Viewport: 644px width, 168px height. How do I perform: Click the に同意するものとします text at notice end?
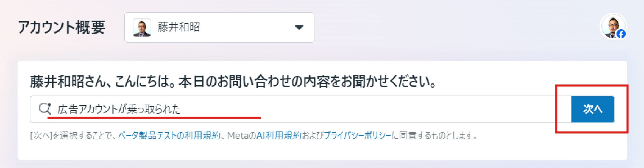point(435,136)
